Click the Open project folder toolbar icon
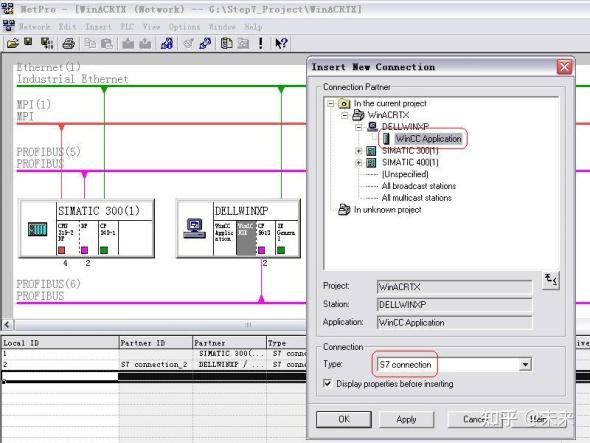 [x=12, y=43]
